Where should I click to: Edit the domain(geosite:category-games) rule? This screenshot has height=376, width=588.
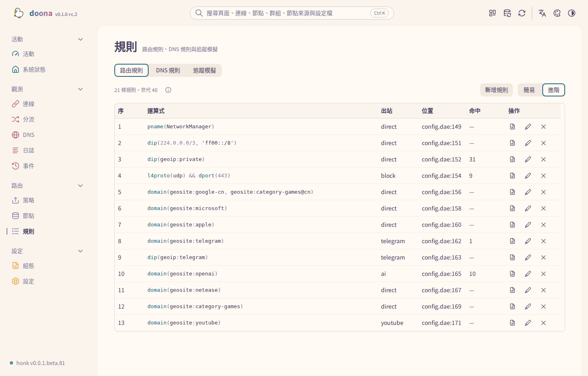point(528,307)
